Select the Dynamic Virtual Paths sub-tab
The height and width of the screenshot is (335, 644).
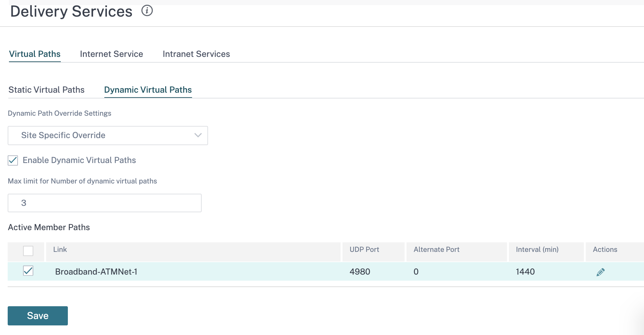coord(148,90)
